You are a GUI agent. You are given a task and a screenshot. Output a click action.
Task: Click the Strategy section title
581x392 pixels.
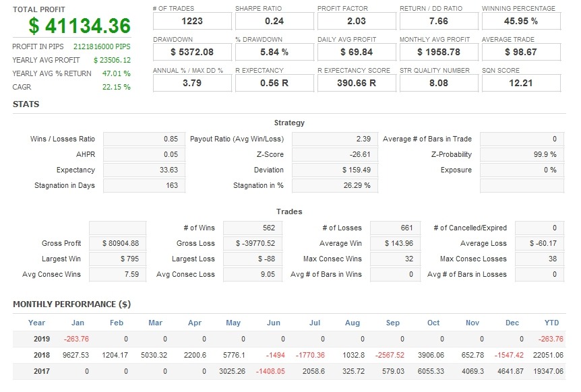click(x=290, y=123)
